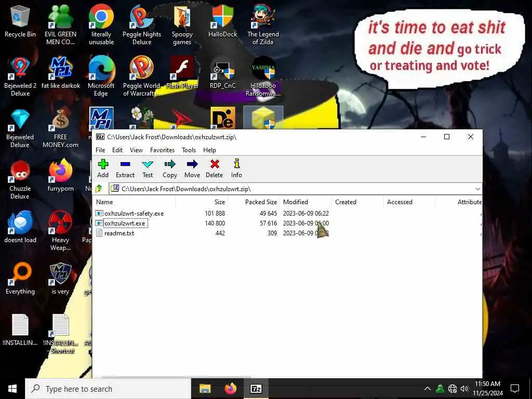This screenshot has width=532, height=399.
Task: Open the Info toolbar icon
Action: click(x=236, y=168)
